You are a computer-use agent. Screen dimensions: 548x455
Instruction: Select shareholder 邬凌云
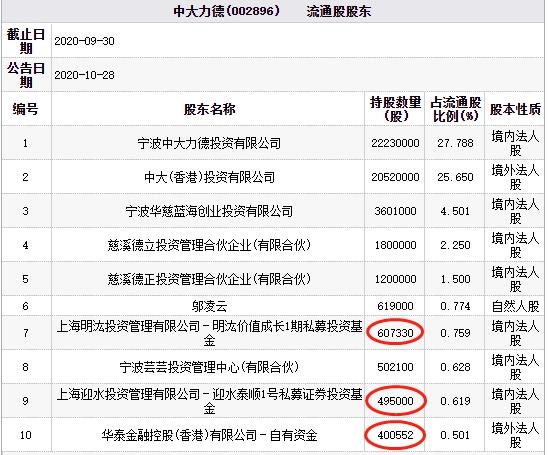click(209, 306)
